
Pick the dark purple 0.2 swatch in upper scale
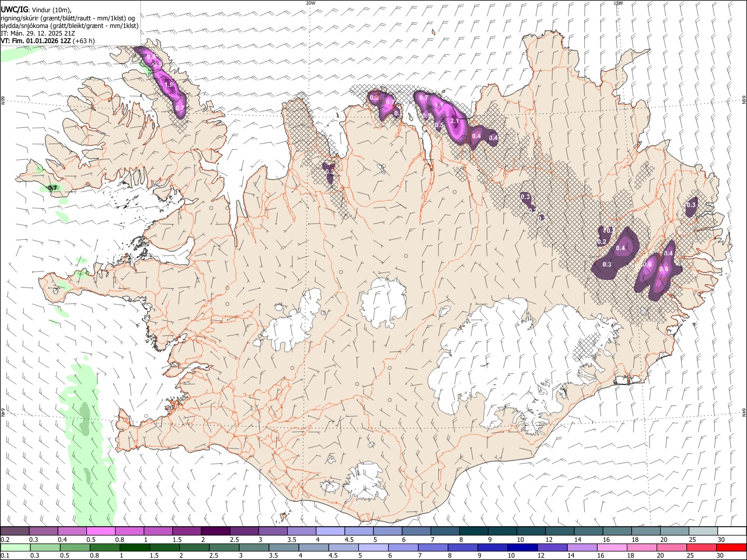pyautogui.click(x=15, y=531)
